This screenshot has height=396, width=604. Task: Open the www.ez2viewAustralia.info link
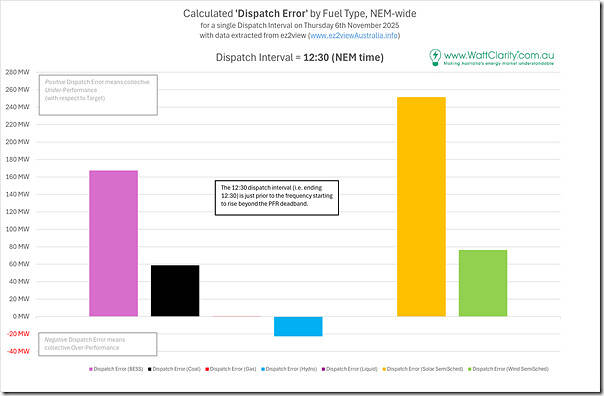point(354,35)
